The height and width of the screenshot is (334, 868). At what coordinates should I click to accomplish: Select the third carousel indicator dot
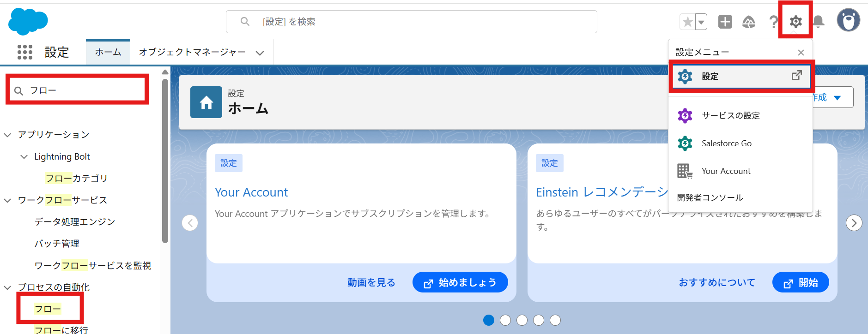pos(522,320)
